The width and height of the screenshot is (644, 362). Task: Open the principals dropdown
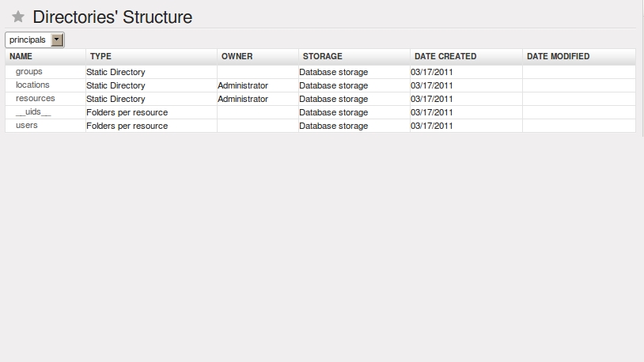point(34,40)
